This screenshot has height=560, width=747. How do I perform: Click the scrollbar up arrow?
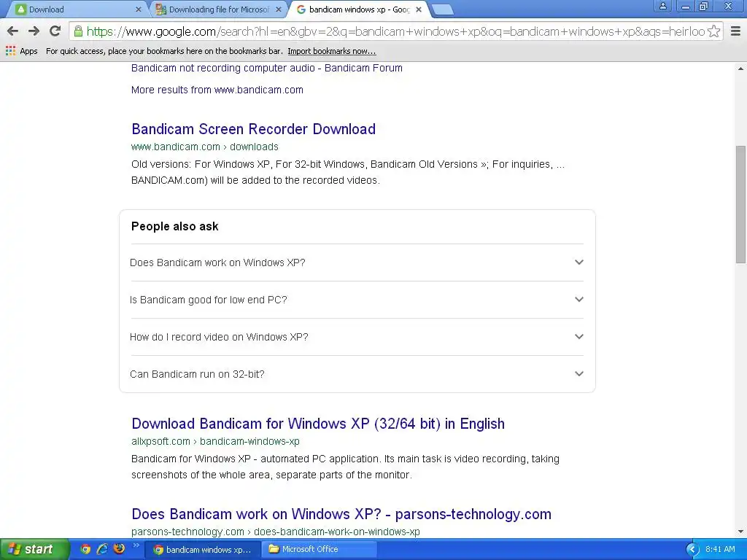[x=740, y=69]
